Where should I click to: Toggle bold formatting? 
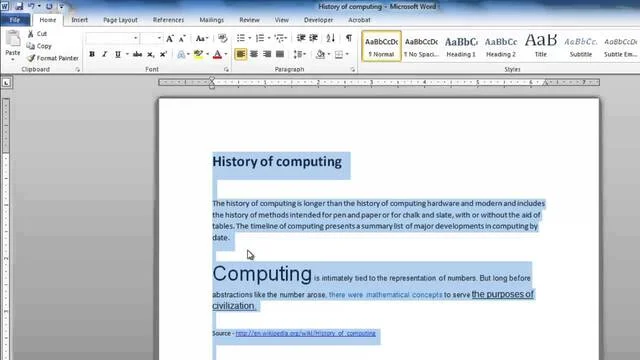pos(92,54)
